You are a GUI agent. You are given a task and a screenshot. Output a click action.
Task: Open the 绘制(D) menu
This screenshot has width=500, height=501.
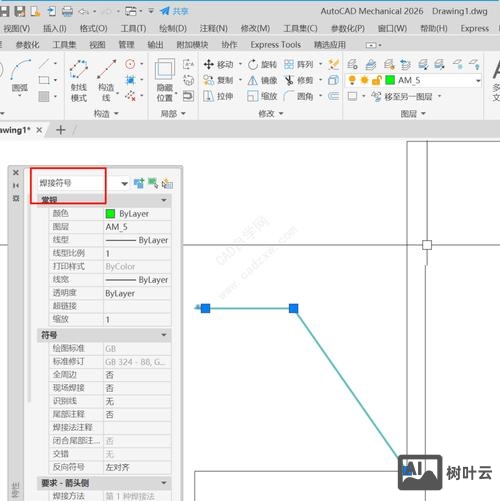coord(173,29)
